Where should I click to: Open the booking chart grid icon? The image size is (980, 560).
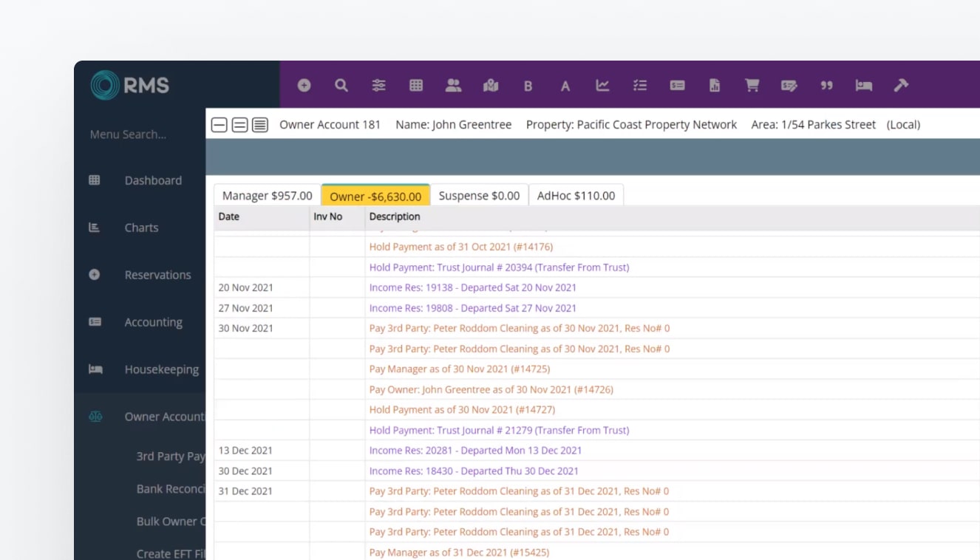(x=416, y=85)
